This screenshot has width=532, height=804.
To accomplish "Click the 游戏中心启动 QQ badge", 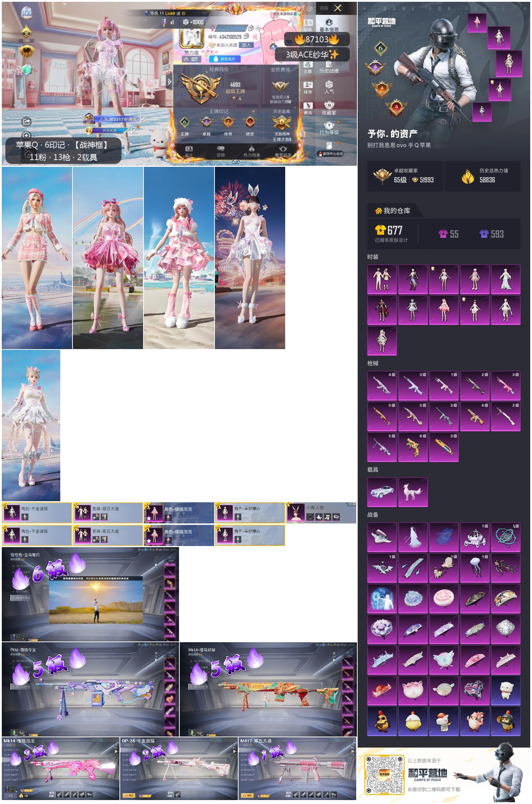I will click(x=330, y=154).
